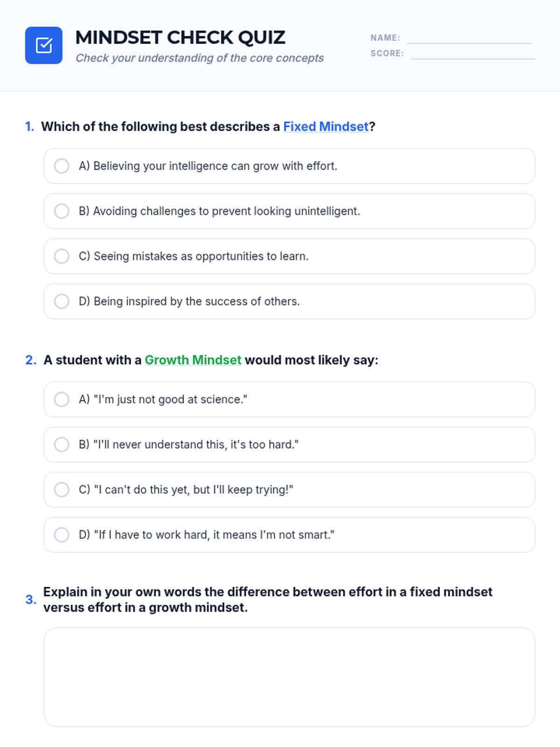Click inside the question 3 answer box
The height and width of the screenshot is (747, 560).
coord(289,677)
